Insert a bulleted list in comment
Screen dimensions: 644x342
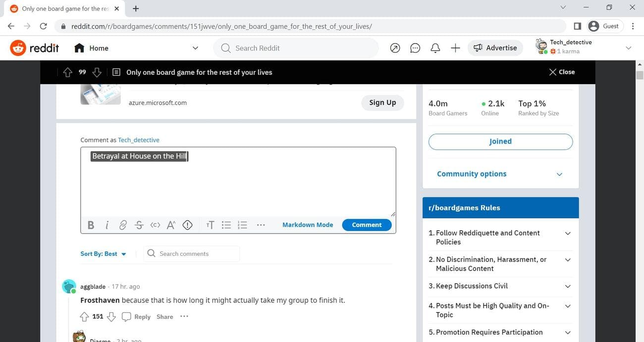tap(226, 225)
